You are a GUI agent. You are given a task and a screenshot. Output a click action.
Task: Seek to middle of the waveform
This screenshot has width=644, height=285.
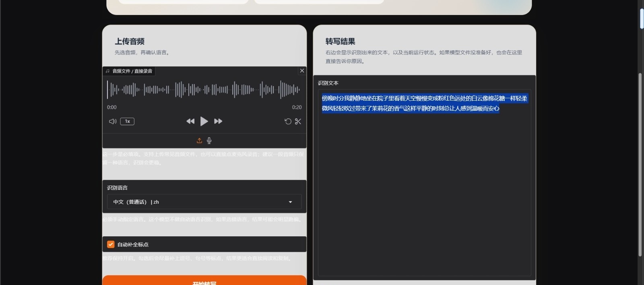pyautogui.click(x=204, y=89)
